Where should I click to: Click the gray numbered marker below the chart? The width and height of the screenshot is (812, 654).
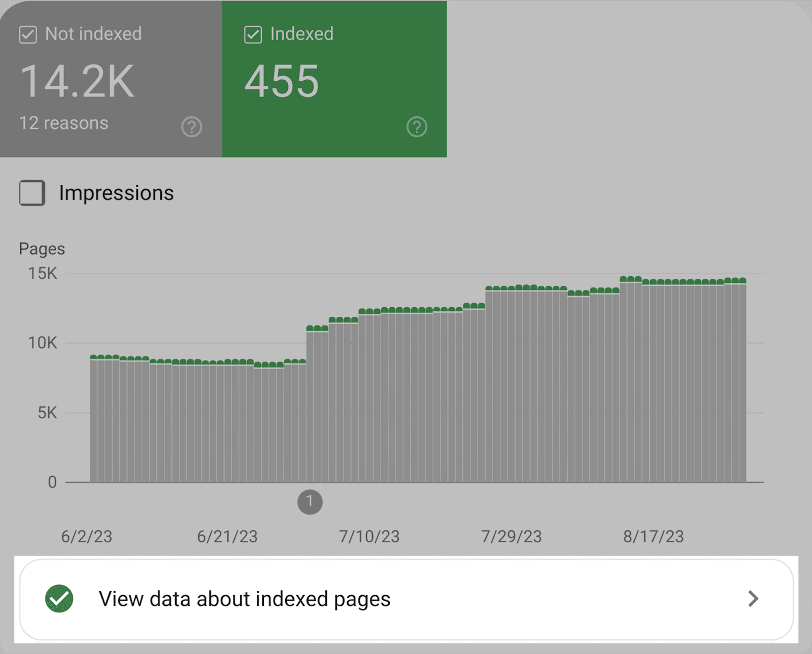(x=310, y=502)
